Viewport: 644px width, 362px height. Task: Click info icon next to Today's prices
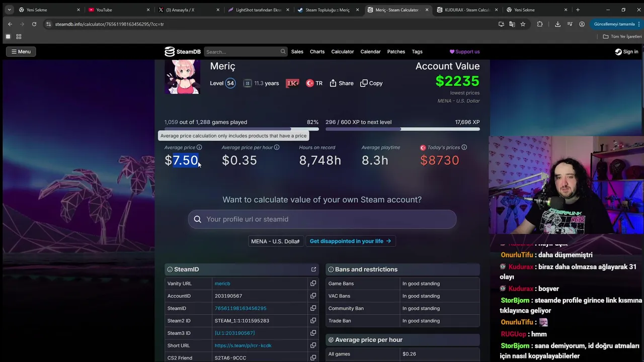(464, 147)
